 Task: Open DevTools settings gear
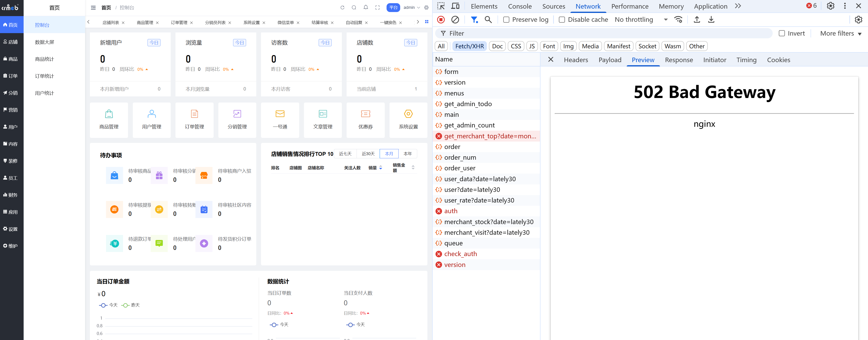click(x=831, y=6)
